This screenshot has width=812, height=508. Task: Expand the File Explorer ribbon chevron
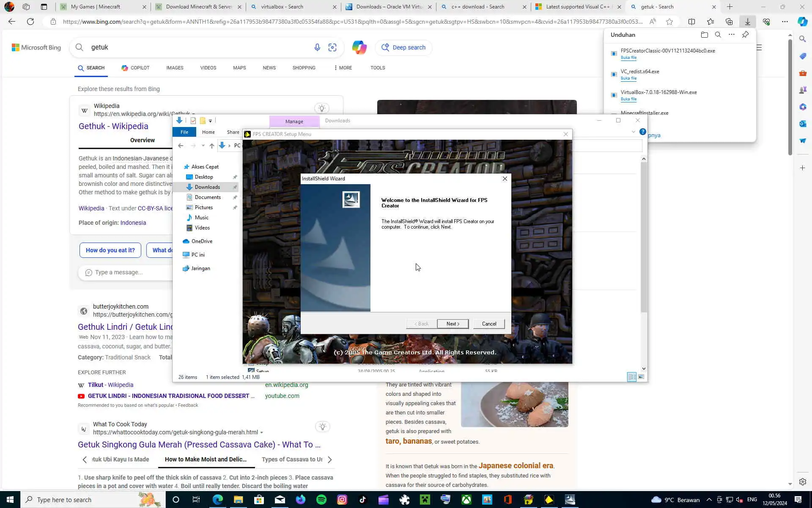[x=633, y=132]
